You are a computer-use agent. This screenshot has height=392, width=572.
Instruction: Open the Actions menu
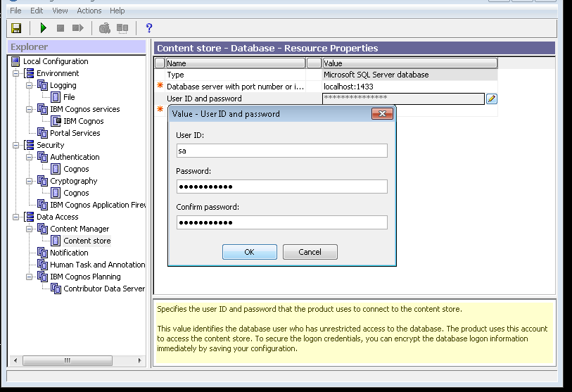click(89, 11)
